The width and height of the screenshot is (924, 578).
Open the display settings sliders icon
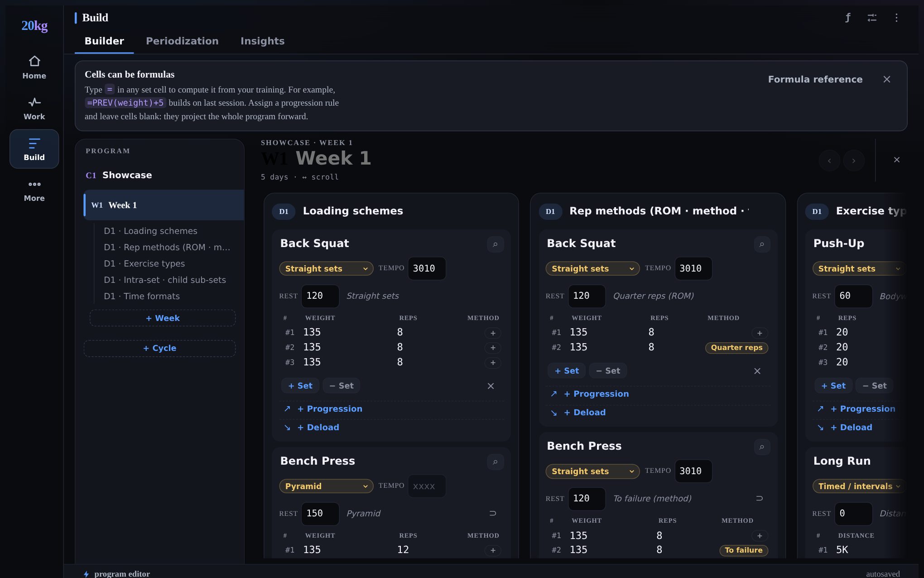(872, 18)
